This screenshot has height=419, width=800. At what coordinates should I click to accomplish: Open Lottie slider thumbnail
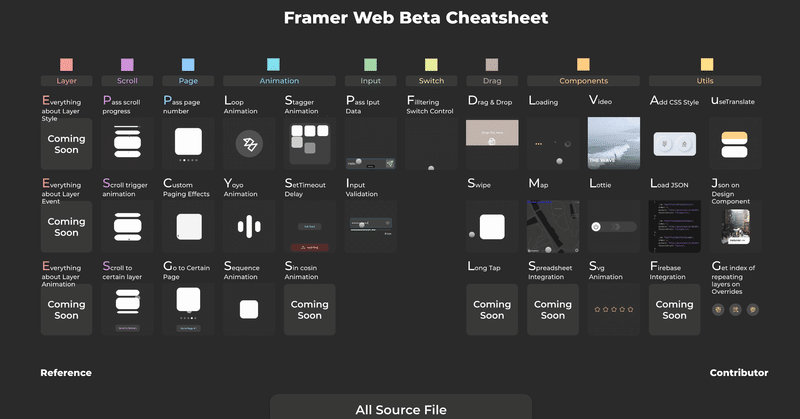pyautogui.click(x=614, y=227)
